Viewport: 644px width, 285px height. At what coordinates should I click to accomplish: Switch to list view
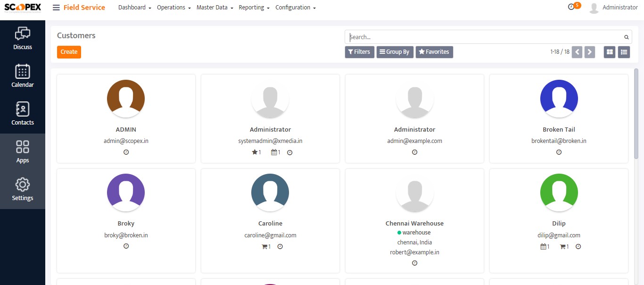(624, 52)
